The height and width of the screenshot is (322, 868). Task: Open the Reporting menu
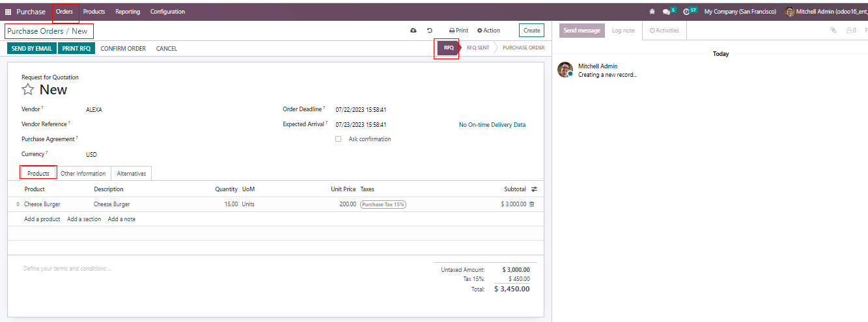point(128,12)
